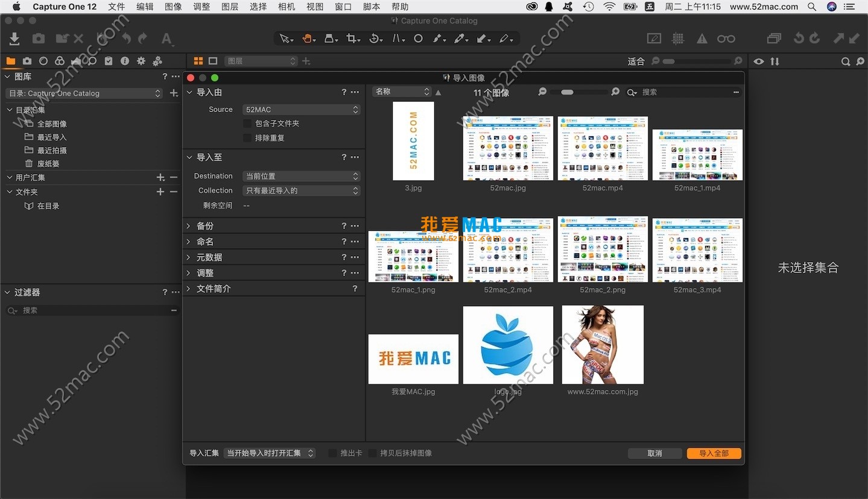Image resolution: width=868 pixels, height=499 pixels.
Task: Click the import dialog 搜索 field
Action: click(x=683, y=92)
